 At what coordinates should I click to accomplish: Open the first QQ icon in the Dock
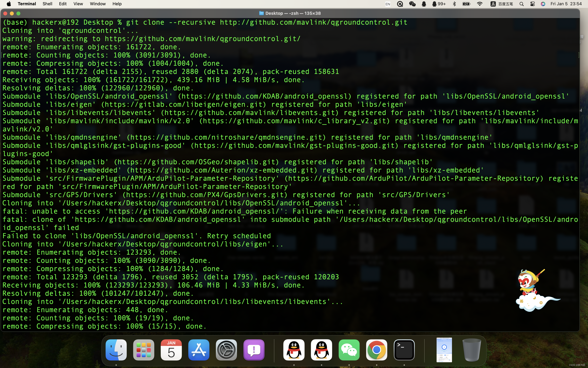click(x=294, y=350)
